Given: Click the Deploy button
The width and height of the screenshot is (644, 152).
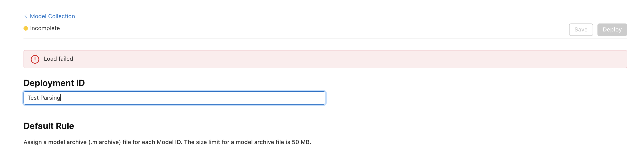Looking at the screenshot, I should tap(612, 29).
